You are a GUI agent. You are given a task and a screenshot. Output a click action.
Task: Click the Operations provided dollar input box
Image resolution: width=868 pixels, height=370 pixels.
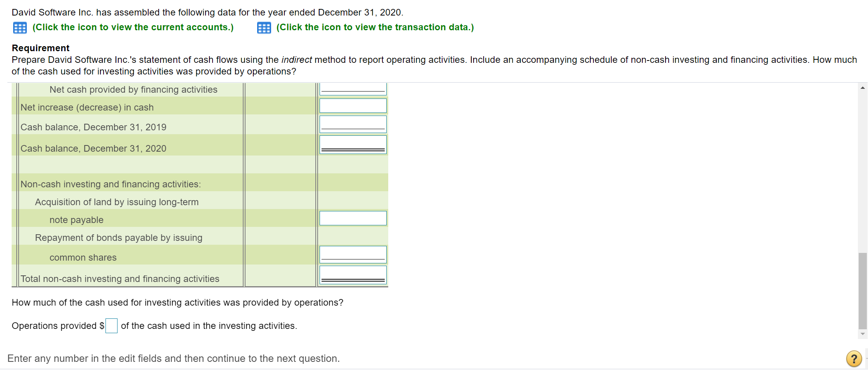pyautogui.click(x=111, y=326)
